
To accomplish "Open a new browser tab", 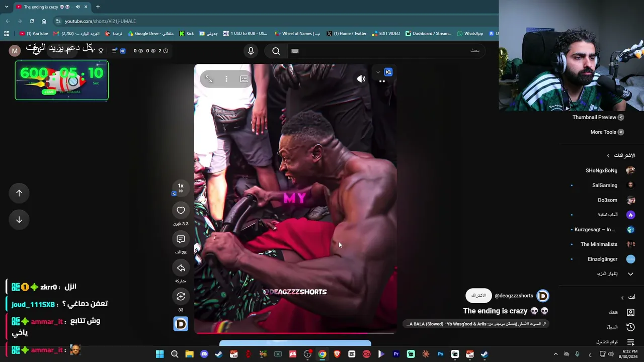I will click(98, 7).
